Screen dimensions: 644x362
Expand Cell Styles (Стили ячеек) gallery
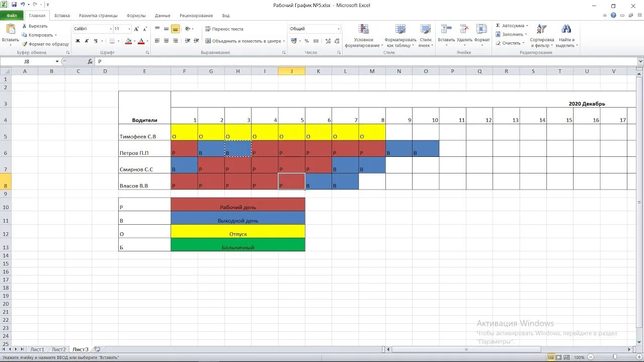(x=426, y=35)
